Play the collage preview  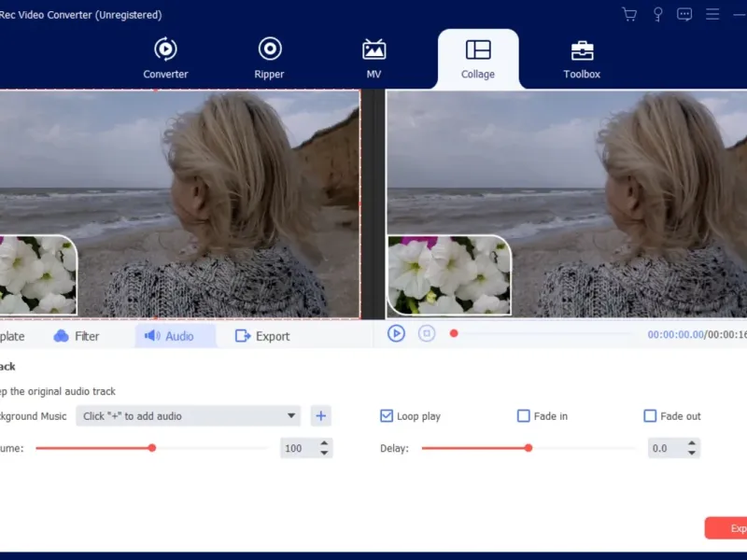tap(396, 333)
